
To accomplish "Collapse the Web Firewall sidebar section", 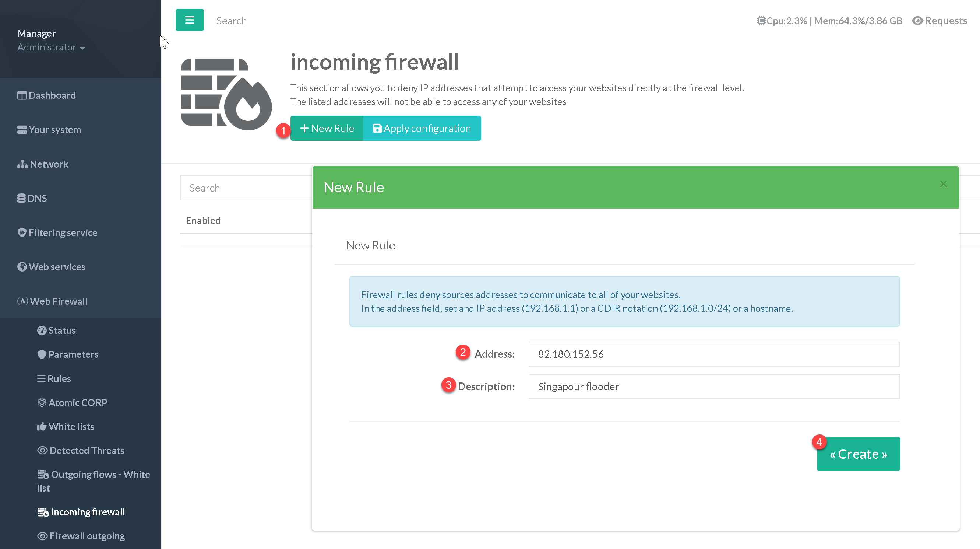I will click(53, 301).
